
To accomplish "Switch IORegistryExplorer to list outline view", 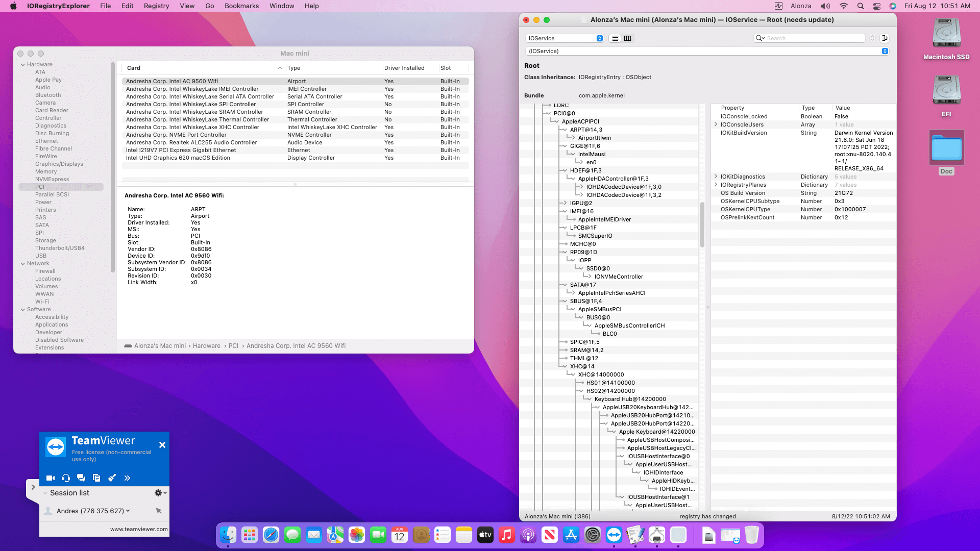I will [615, 38].
